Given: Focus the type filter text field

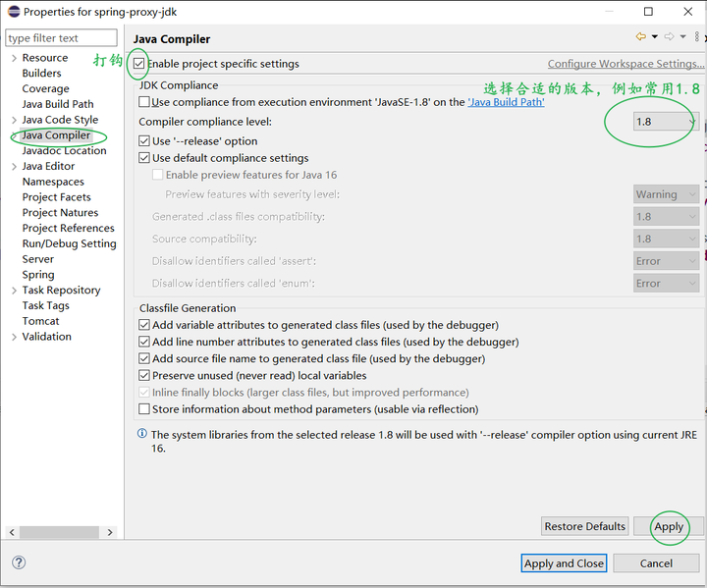Looking at the screenshot, I should (x=59, y=38).
